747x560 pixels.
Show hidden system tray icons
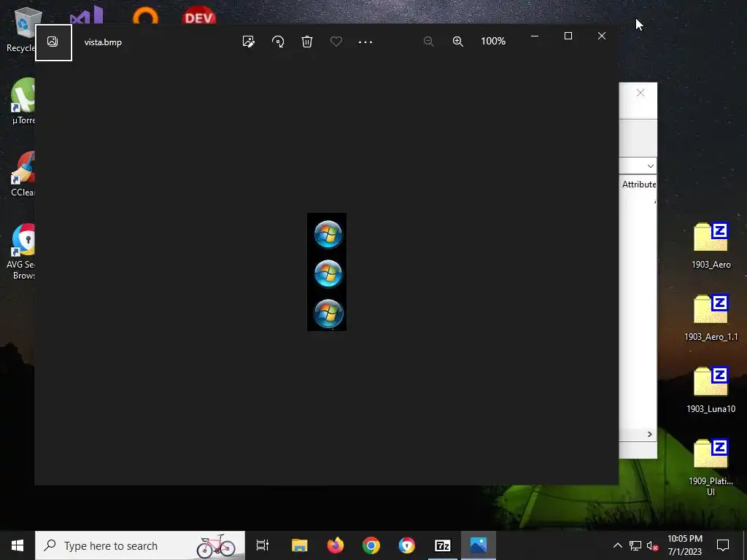coord(617,545)
